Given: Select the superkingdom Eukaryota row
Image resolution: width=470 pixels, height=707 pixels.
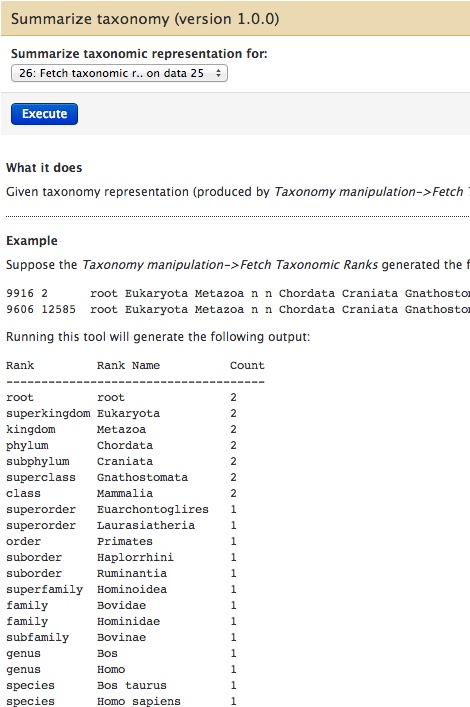Looking at the screenshot, I should [x=121, y=413].
